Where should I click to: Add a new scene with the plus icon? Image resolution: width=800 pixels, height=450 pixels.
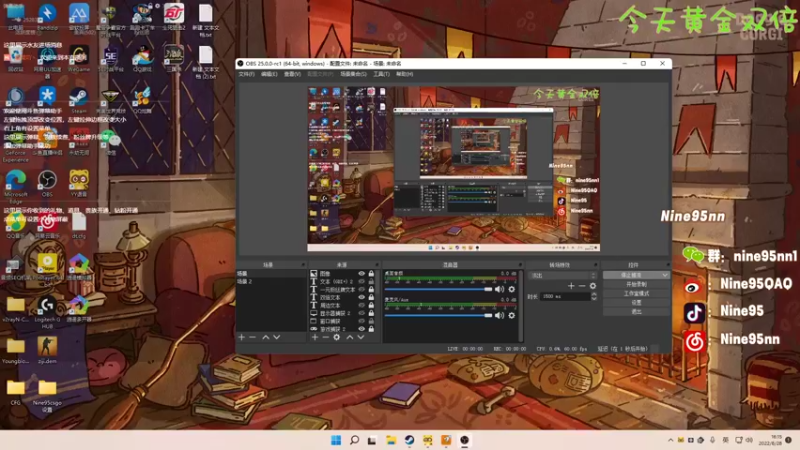[x=242, y=337]
